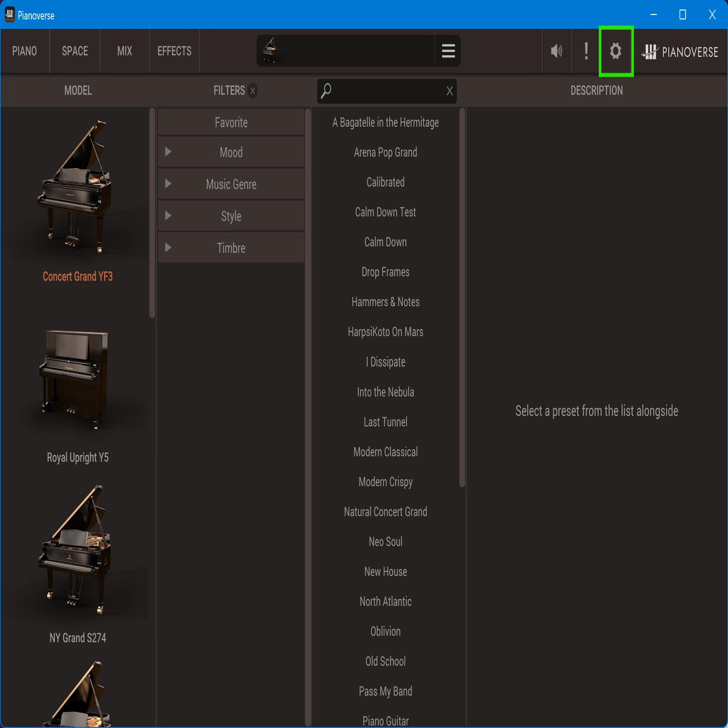Switch to the EFFECTS tab
This screenshot has width=728, height=728.
tap(175, 51)
